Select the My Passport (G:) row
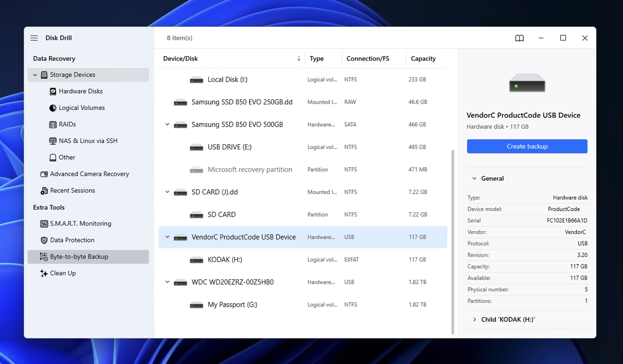This screenshot has width=623, height=364. coord(232,304)
